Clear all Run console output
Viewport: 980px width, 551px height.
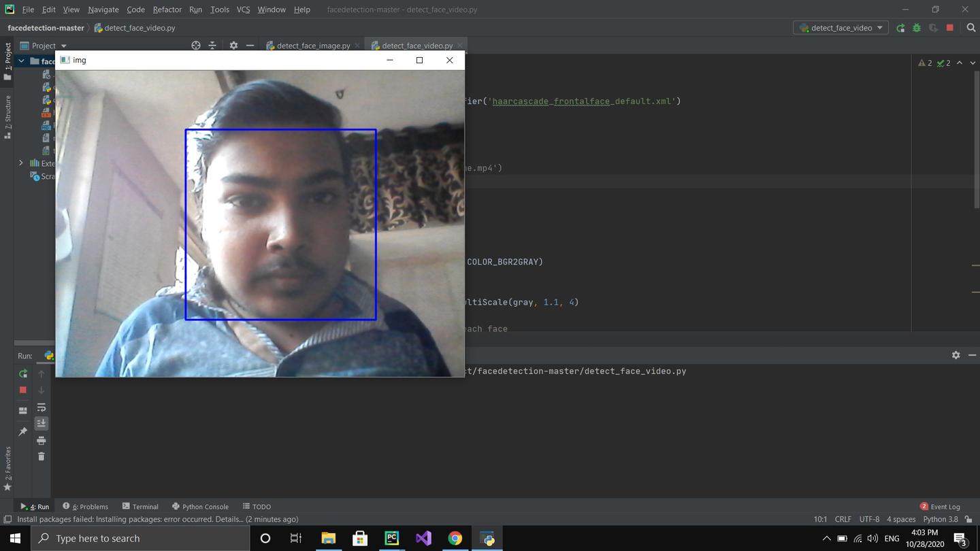[x=41, y=456]
